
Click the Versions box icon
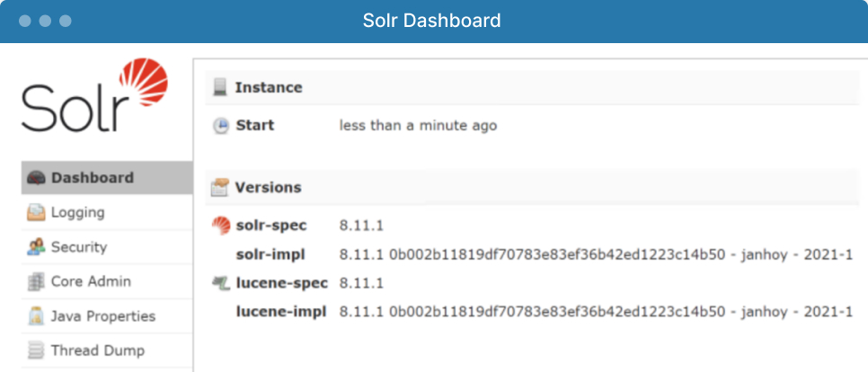pyautogui.click(x=220, y=188)
